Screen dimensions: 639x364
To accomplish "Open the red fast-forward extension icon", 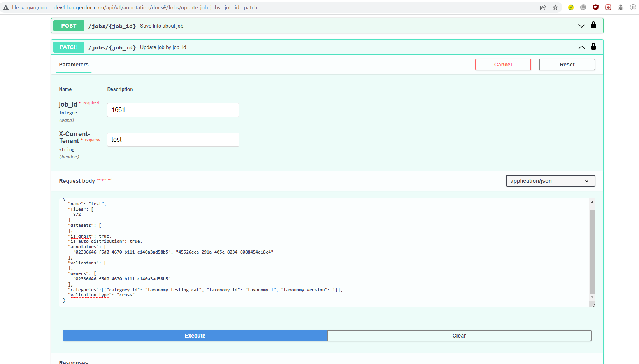I will 608,7.
